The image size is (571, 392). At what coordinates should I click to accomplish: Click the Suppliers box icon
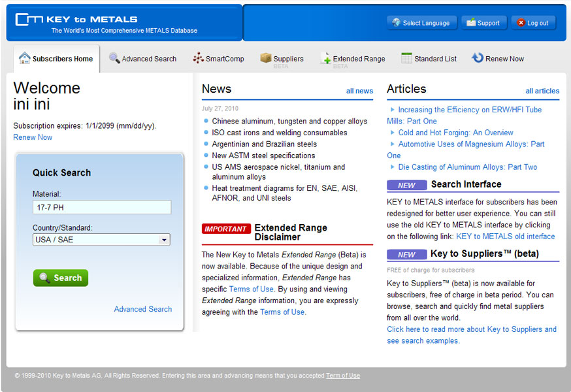click(x=265, y=58)
